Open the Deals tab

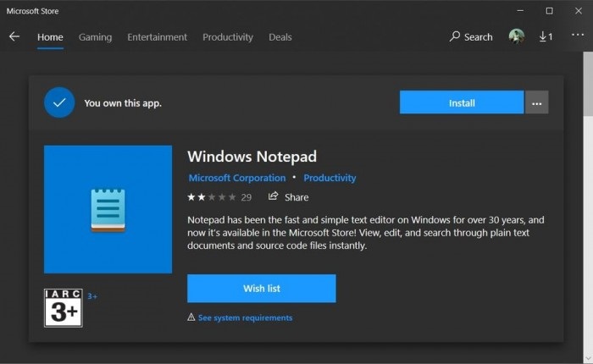click(280, 37)
